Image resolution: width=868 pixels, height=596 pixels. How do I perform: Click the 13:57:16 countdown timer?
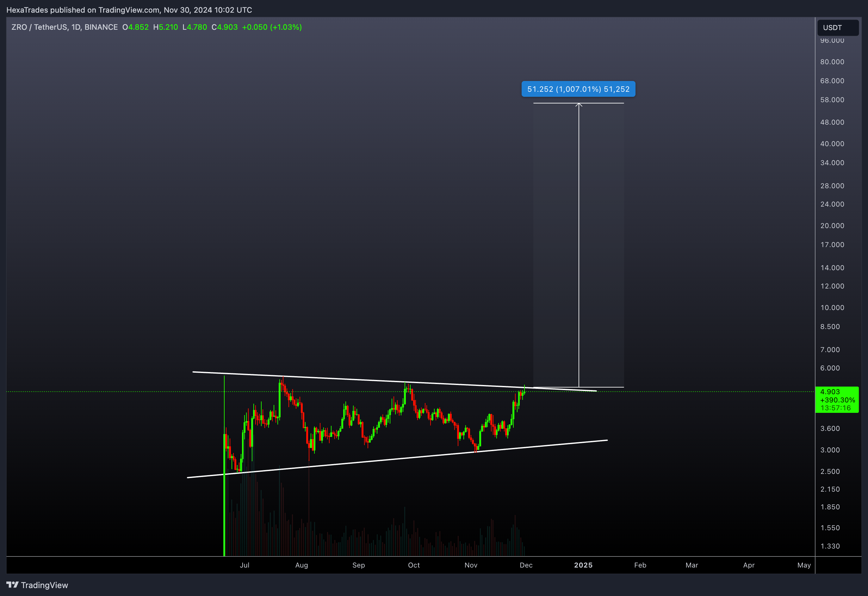[835, 408]
